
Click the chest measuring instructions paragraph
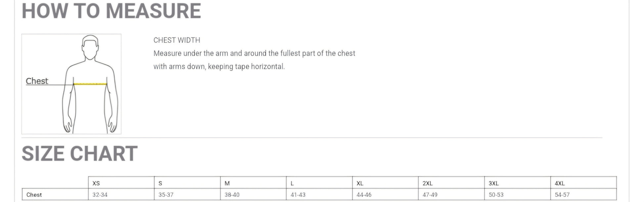(x=254, y=60)
